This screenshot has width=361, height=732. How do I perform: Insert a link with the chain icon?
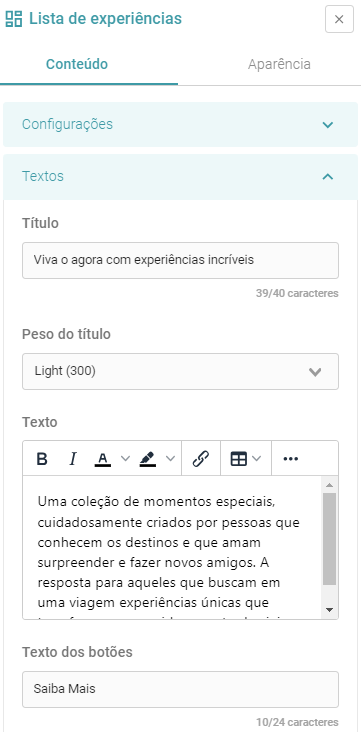[201, 459]
